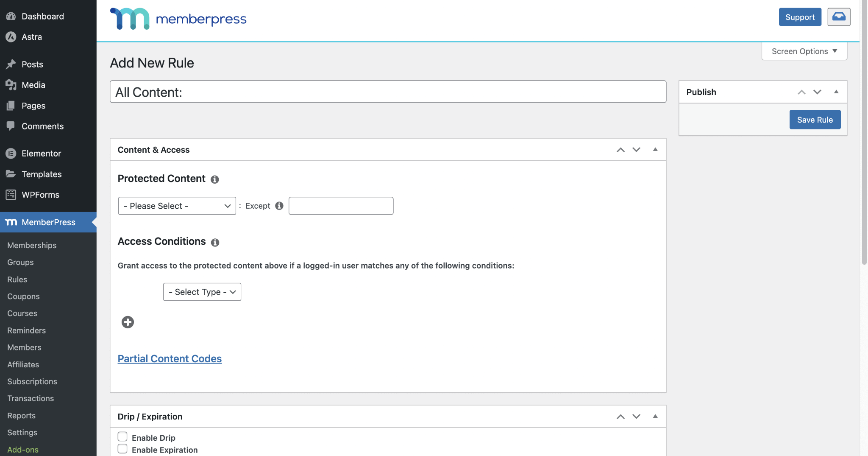Open Courses submenu item

pos(22,313)
